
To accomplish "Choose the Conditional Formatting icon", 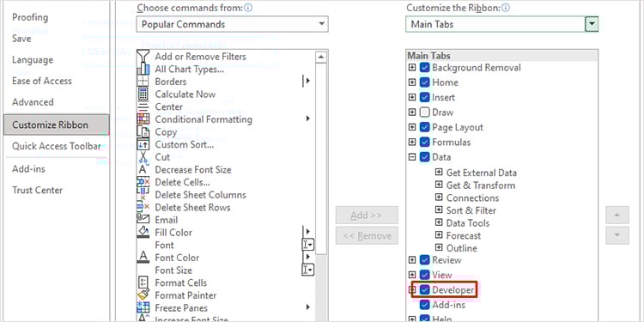I will 143,119.
